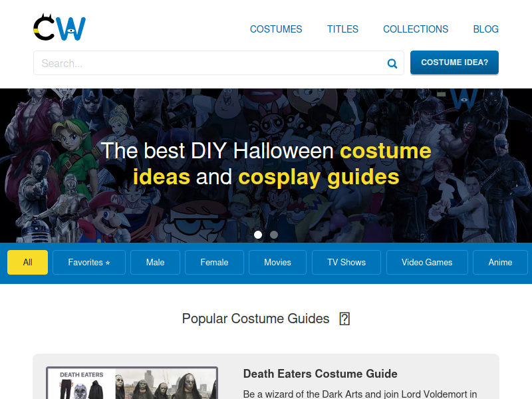Filter costumes by Male
532x399 pixels.
(x=155, y=262)
